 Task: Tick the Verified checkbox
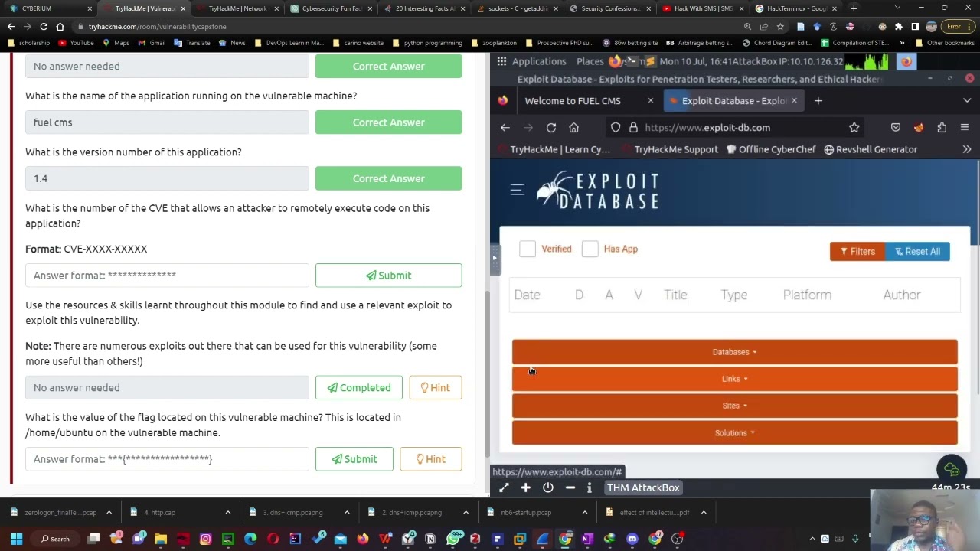[527, 249]
